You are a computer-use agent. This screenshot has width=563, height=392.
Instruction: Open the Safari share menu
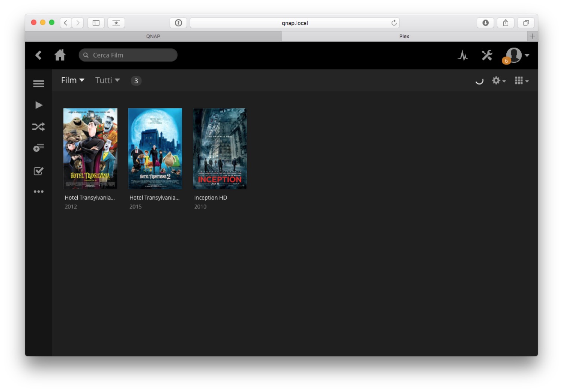click(506, 23)
